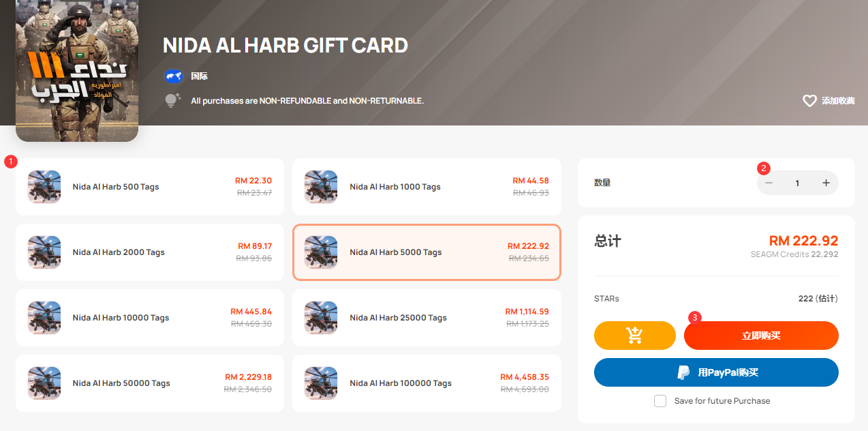The width and height of the screenshot is (868, 431).
Task: Click the red 立即购买 button
Action: coord(761,336)
